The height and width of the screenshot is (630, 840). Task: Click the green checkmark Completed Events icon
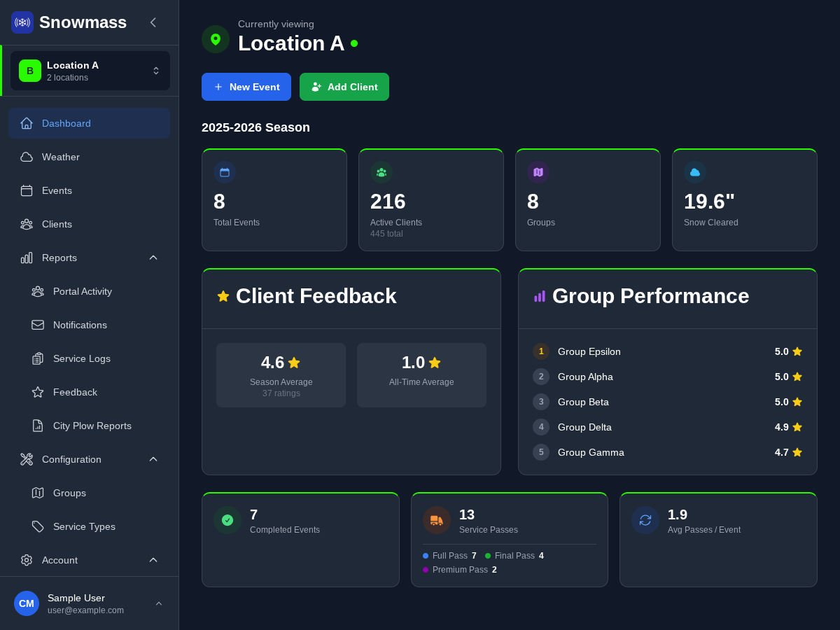227,520
